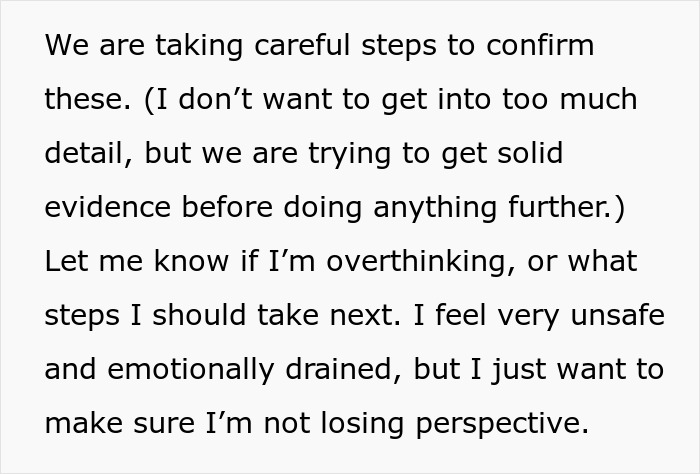This screenshot has height=474, width=700.
Task: Click the word "solid"
Action: pyautogui.click(x=530, y=153)
